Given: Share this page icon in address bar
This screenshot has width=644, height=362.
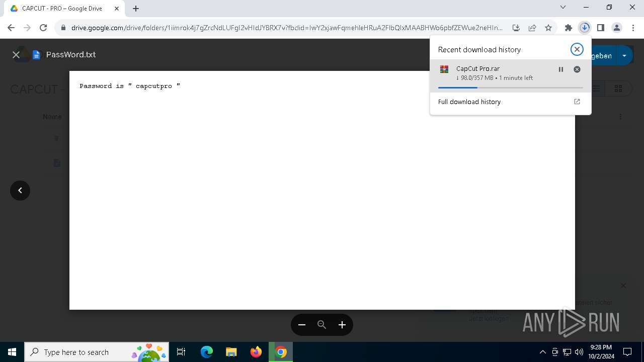Looking at the screenshot, I should pyautogui.click(x=532, y=28).
